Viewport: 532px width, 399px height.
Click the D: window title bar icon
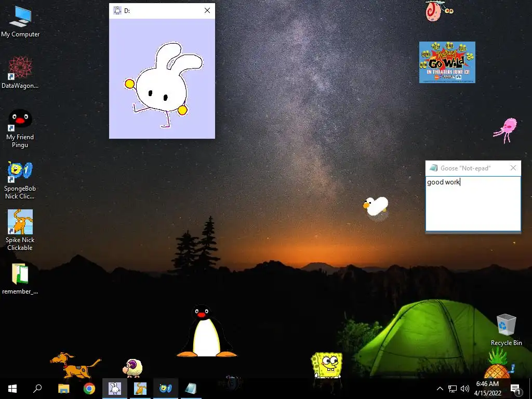(117, 10)
